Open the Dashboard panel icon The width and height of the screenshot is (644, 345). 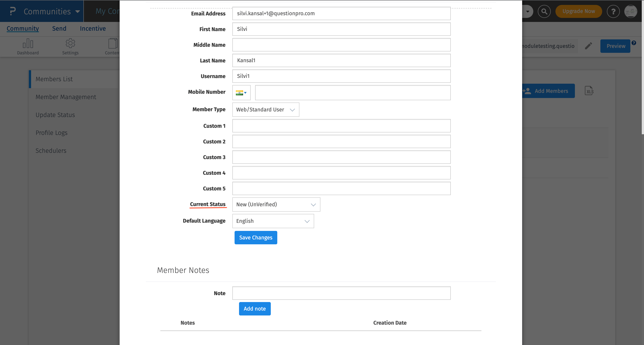click(28, 46)
